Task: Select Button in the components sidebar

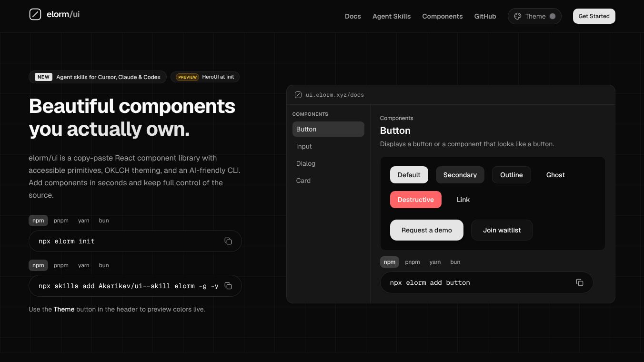Action: click(x=328, y=129)
